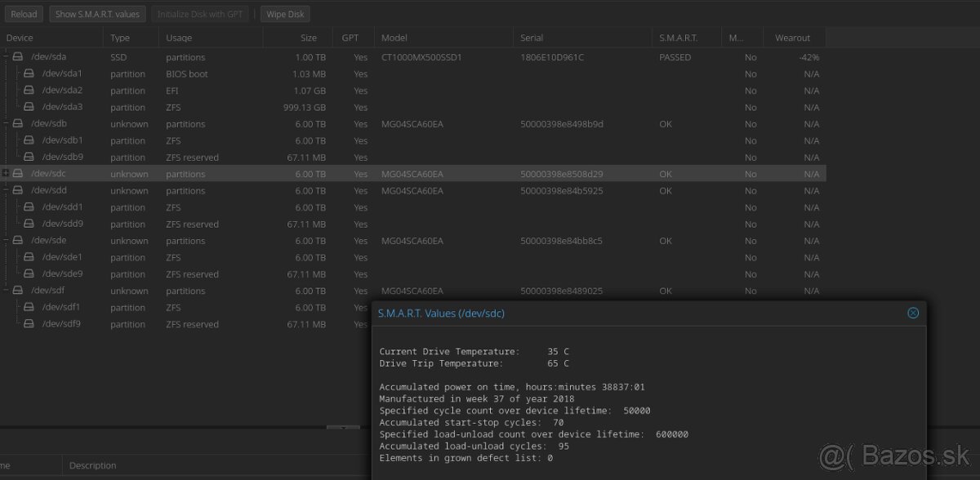Expand the /dev/sdc disk tree node

(x=6, y=174)
